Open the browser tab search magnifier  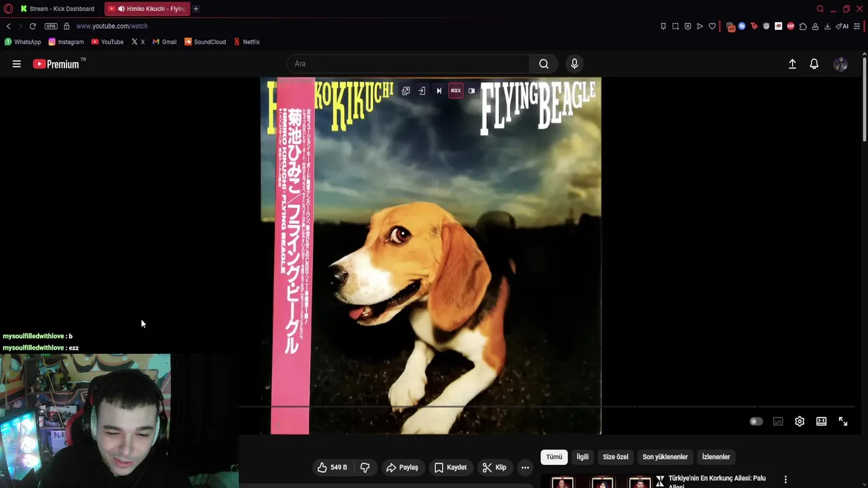point(820,9)
